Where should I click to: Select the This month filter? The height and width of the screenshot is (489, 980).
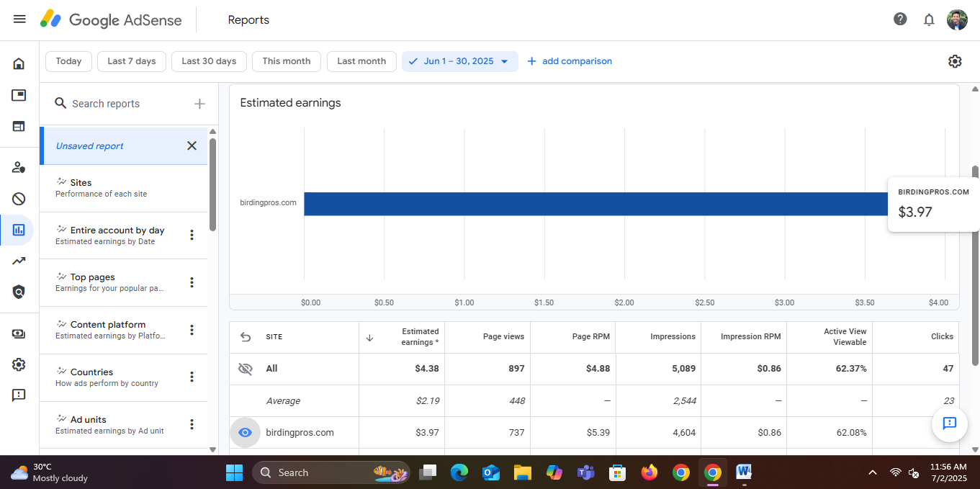(x=287, y=61)
